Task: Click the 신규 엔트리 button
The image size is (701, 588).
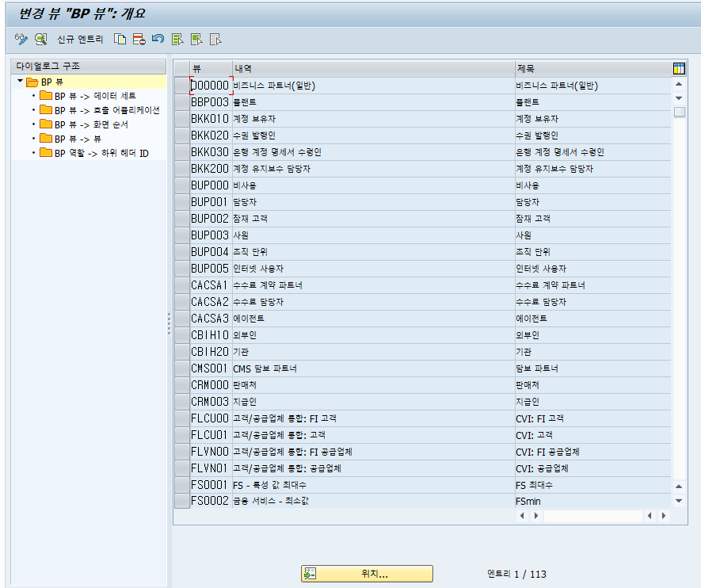Action: tap(80, 40)
